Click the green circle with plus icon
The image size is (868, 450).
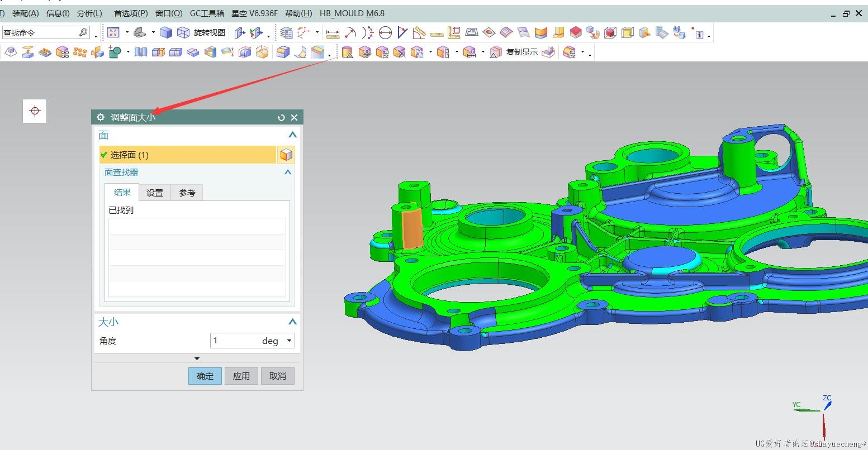point(115,52)
